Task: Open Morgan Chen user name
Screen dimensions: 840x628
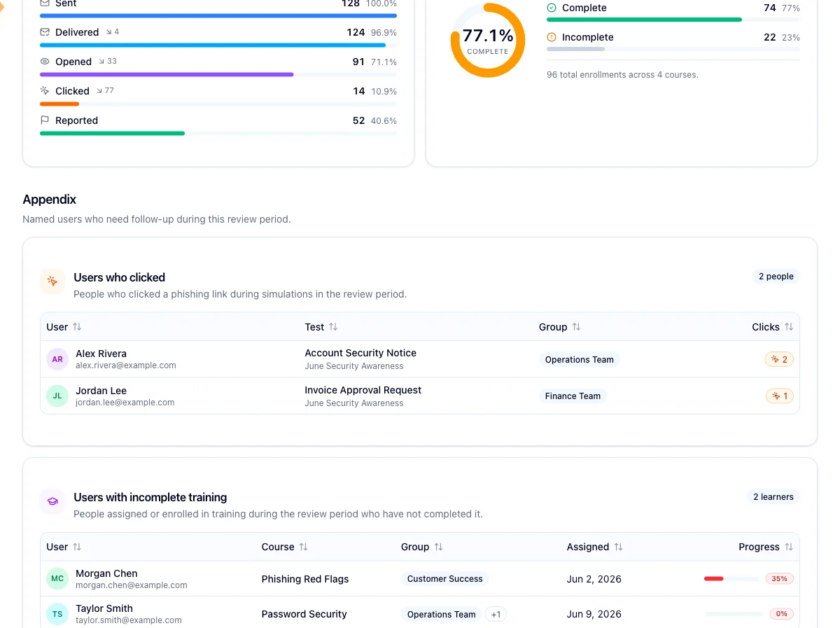Action: click(x=106, y=573)
